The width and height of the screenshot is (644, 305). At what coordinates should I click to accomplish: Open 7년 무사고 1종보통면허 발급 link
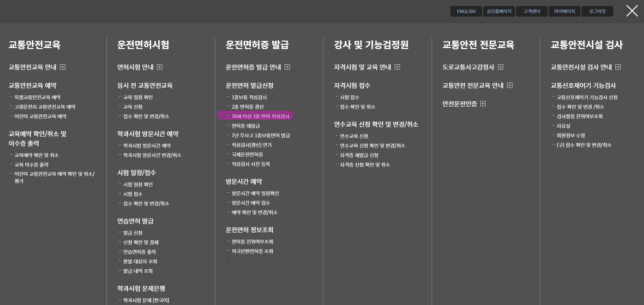pos(261,135)
